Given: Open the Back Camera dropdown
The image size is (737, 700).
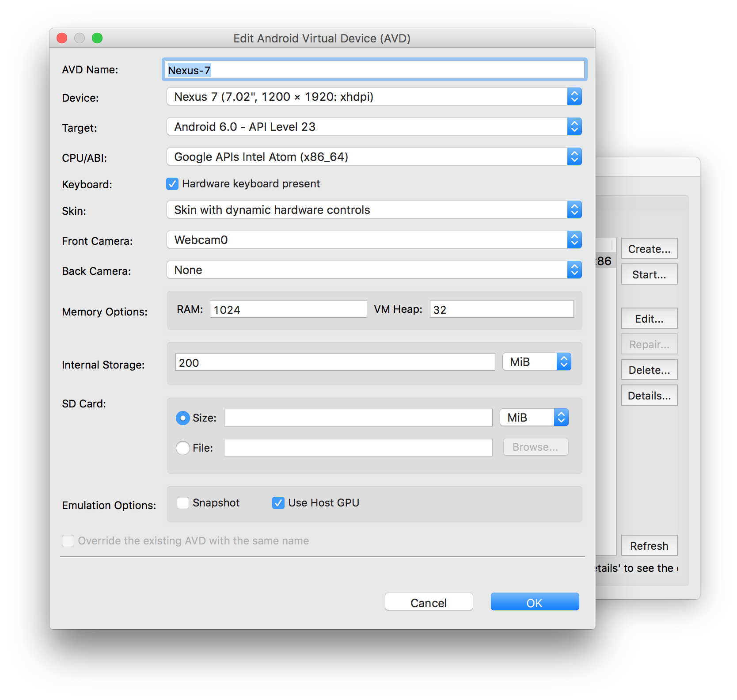Looking at the screenshot, I should (373, 270).
